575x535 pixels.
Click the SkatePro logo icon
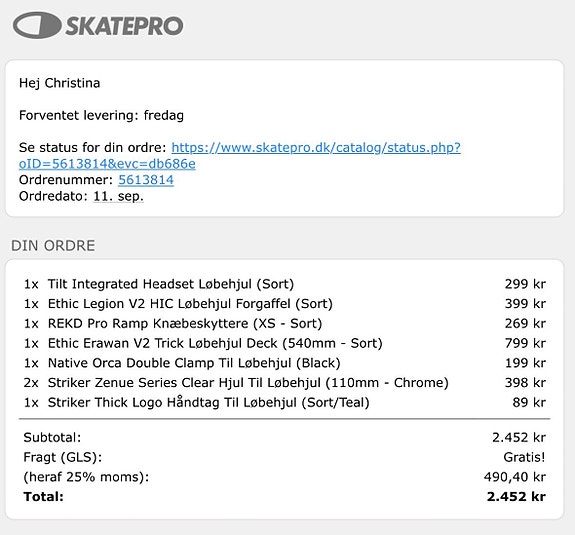(37, 25)
